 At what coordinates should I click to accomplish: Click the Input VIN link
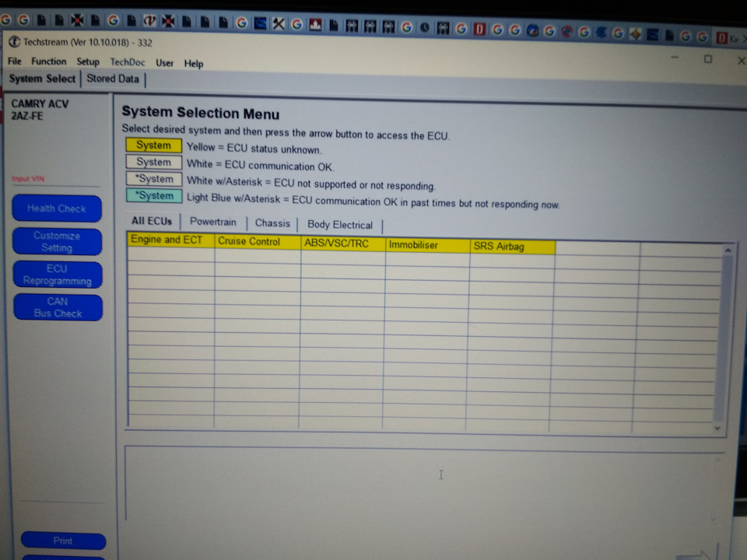click(x=28, y=179)
